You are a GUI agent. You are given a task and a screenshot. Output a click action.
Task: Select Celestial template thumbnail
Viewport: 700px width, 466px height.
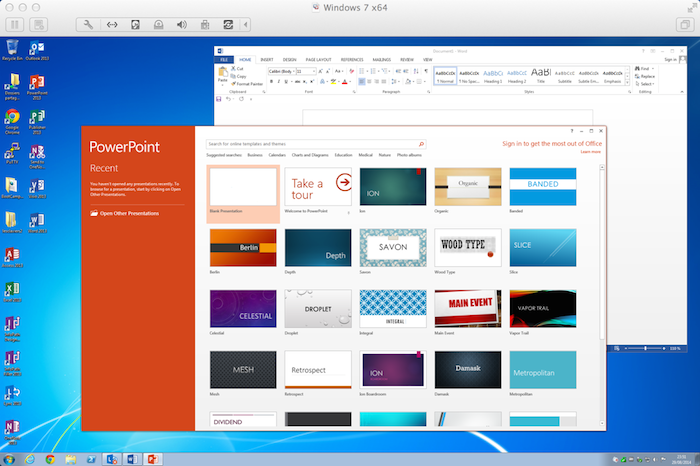click(x=243, y=308)
